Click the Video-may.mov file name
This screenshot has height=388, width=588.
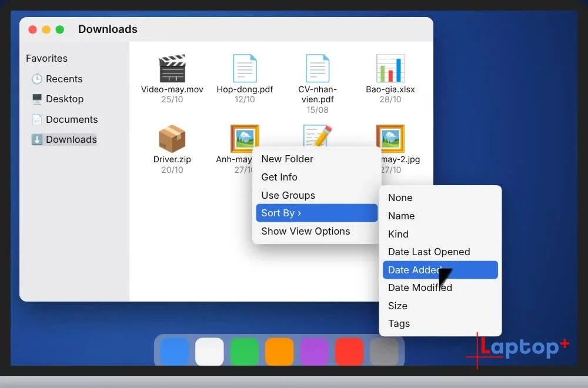click(x=172, y=89)
